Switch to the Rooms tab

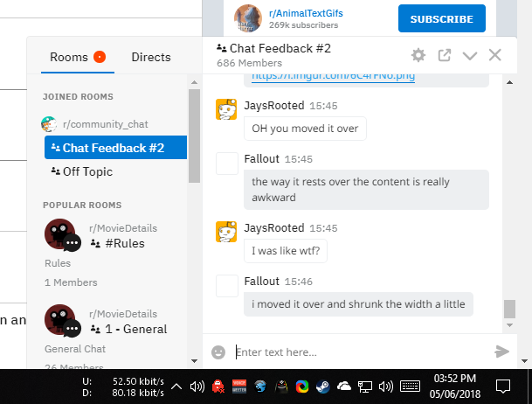78,57
